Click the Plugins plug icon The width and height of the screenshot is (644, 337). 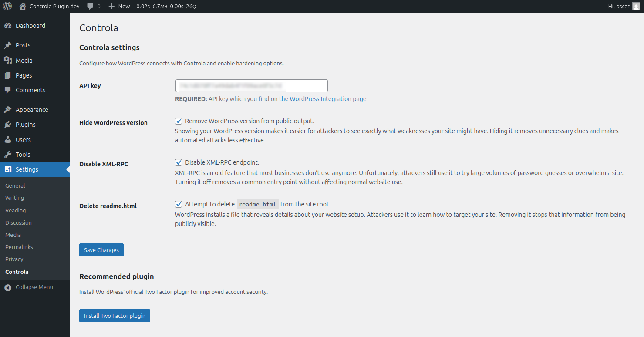click(8, 125)
